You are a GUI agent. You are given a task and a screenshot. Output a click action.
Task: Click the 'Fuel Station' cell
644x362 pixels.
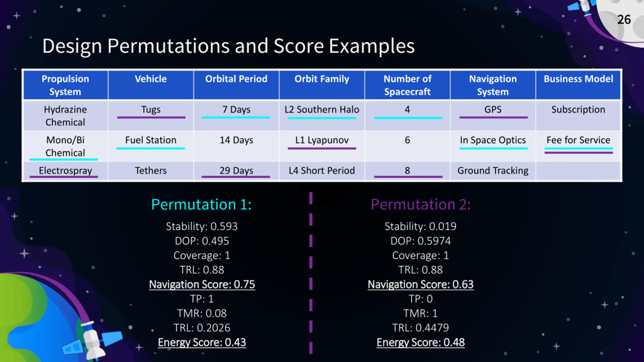click(151, 146)
